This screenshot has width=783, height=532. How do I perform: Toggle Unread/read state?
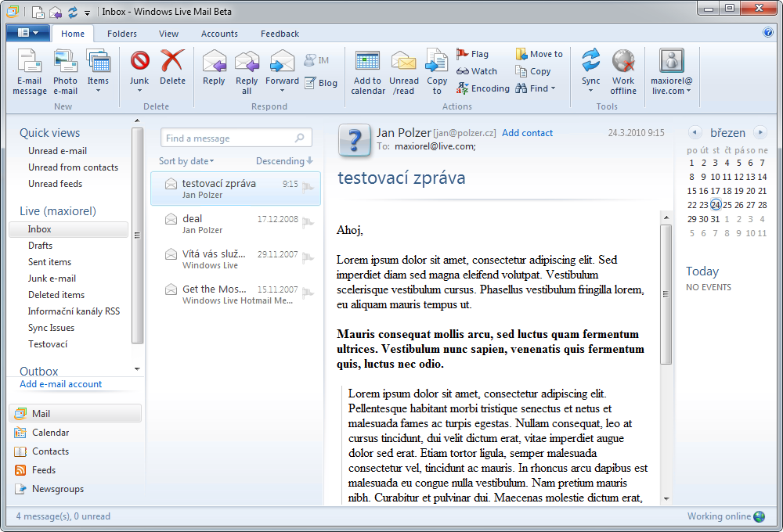(404, 72)
